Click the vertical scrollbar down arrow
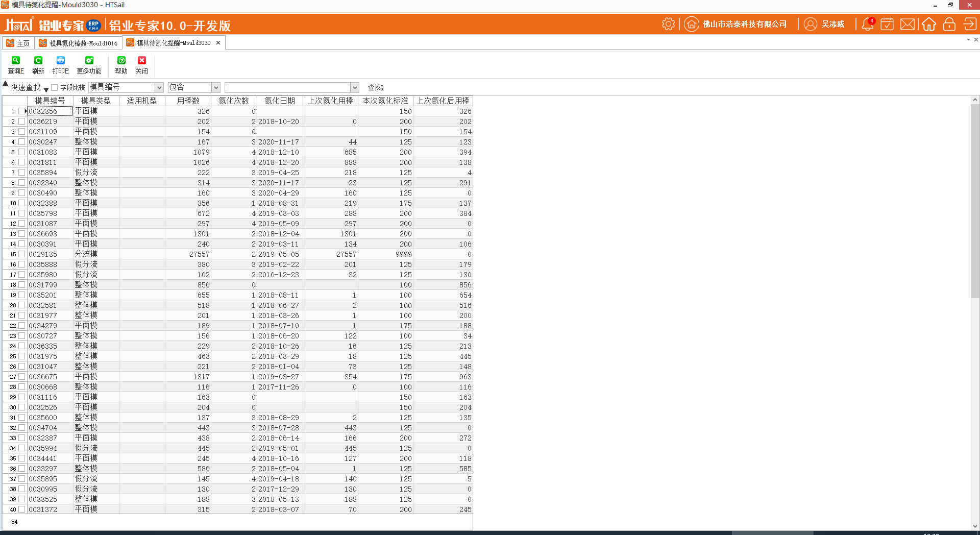Image resolution: width=980 pixels, height=535 pixels. [x=975, y=526]
